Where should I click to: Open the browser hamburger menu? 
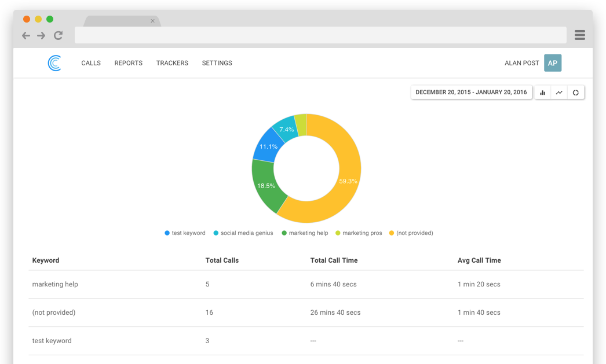click(580, 35)
